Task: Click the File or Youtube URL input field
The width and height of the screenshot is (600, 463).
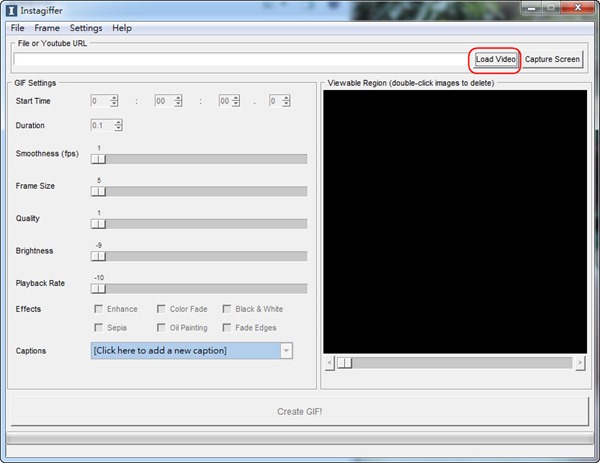Action: point(240,59)
